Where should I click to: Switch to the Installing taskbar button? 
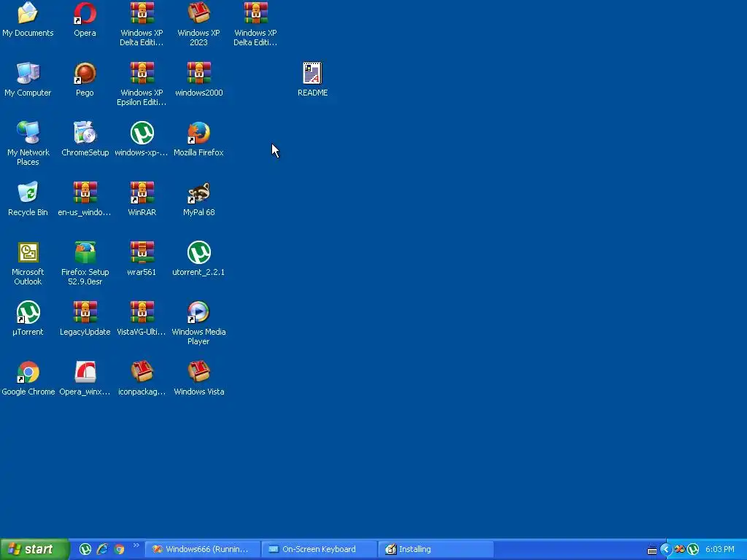coord(436,549)
